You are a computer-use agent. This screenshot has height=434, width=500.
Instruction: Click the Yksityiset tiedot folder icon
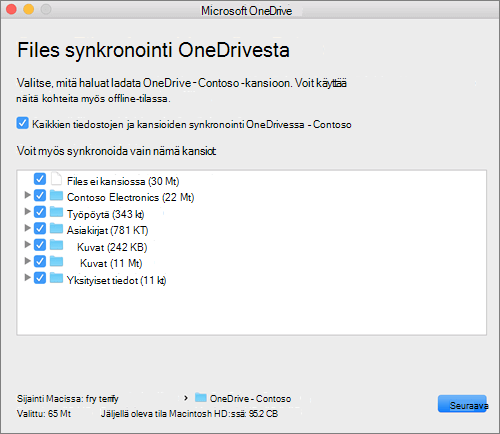pyautogui.click(x=56, y=278)
